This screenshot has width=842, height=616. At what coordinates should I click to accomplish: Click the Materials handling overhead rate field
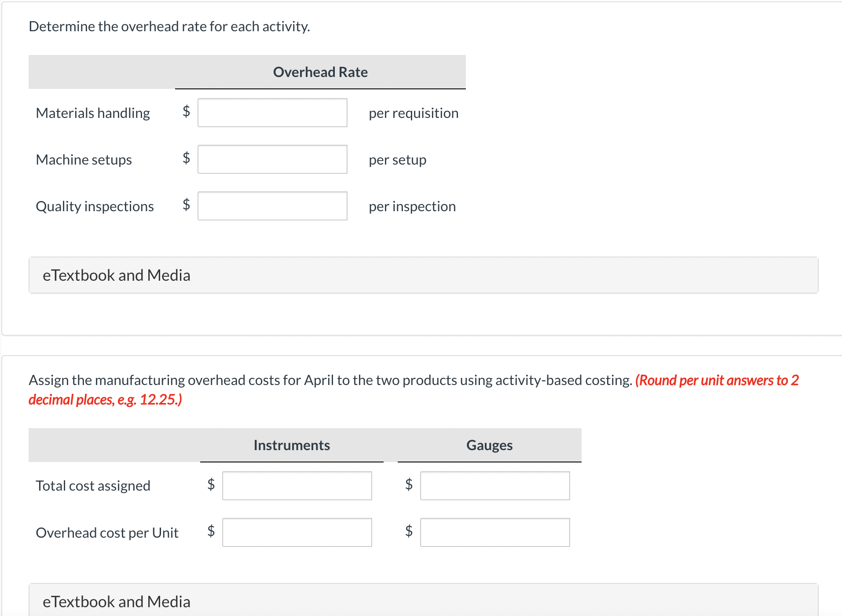(272, 113)
